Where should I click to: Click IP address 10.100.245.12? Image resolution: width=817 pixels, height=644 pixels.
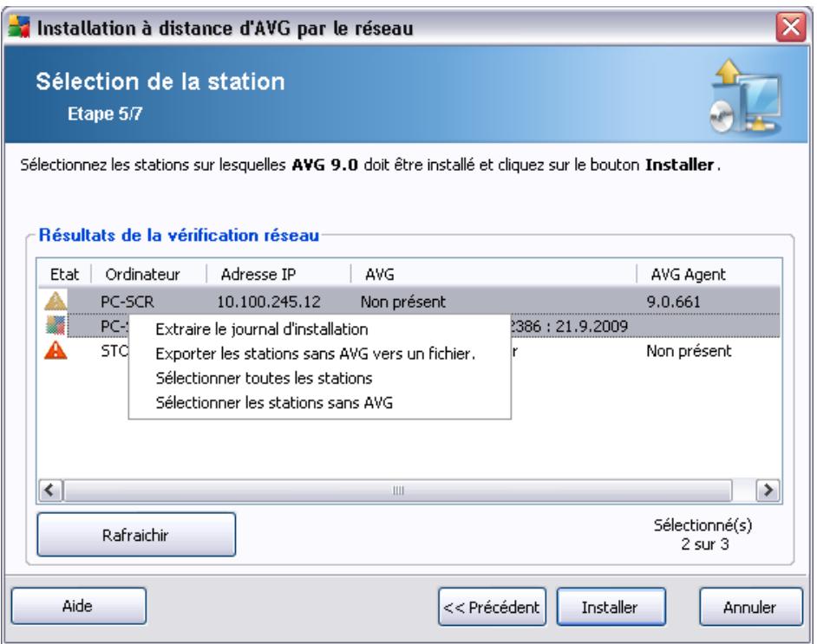click(268, 302)
